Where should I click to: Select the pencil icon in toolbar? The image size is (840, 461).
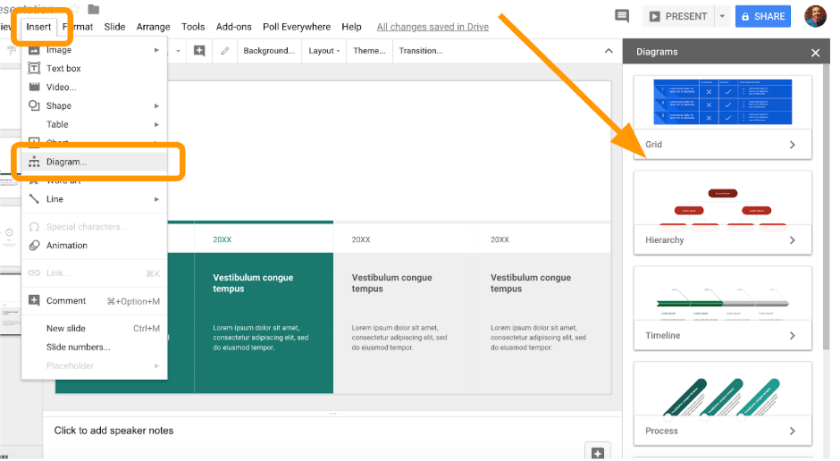pyautogui.click(x=224, y=50)
